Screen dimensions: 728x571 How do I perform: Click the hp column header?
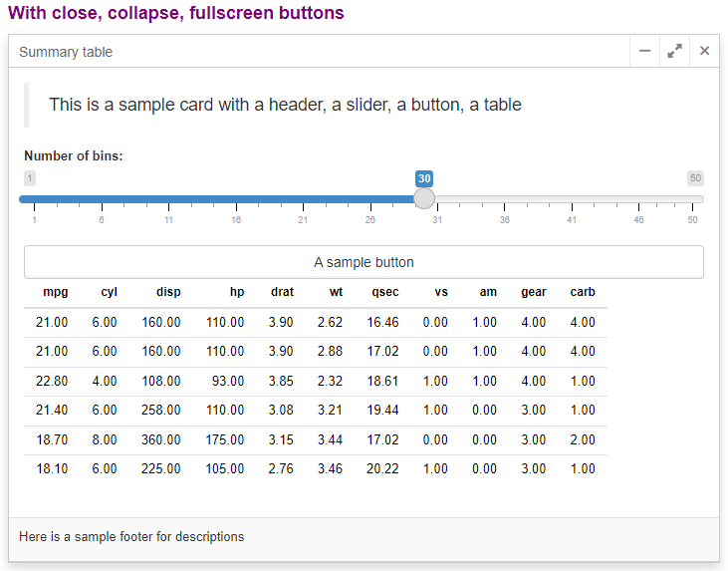[x=237, y=292]
